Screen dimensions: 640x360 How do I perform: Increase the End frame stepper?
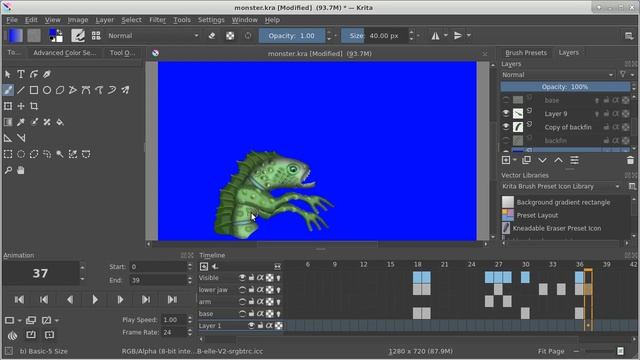[x=190, y=278]
